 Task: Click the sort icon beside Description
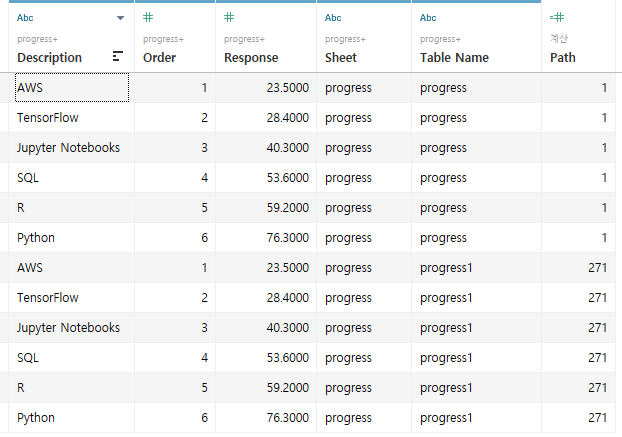[118, 56]
